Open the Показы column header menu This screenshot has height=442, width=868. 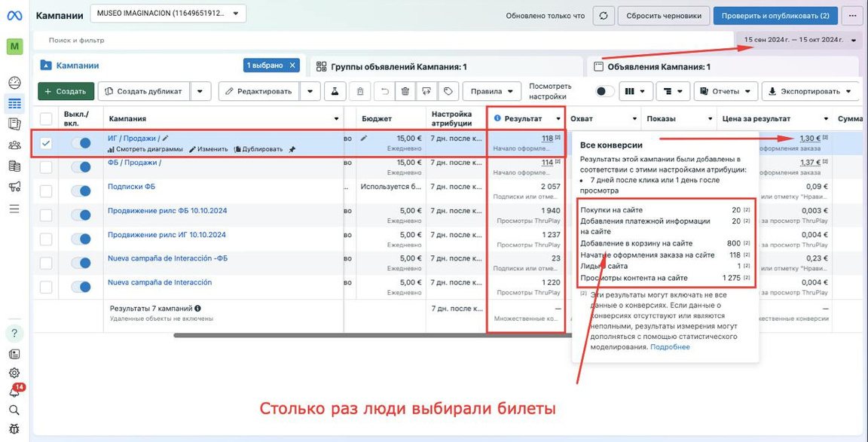point(711,119)
